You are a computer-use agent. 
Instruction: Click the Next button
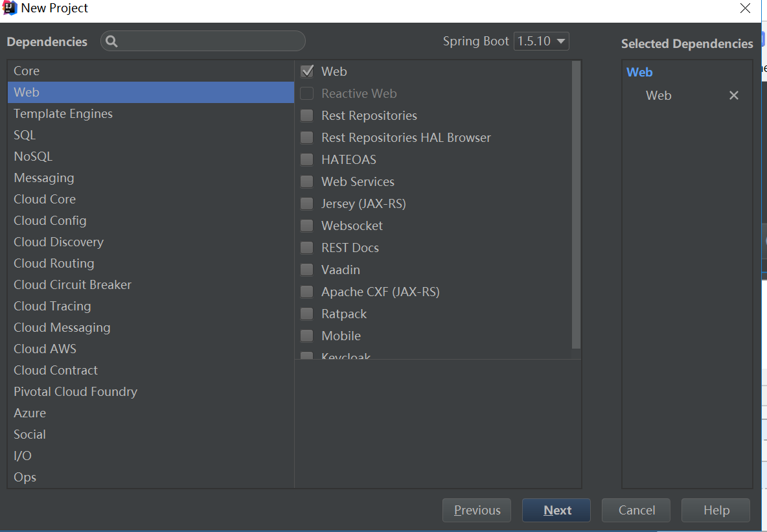556,511
